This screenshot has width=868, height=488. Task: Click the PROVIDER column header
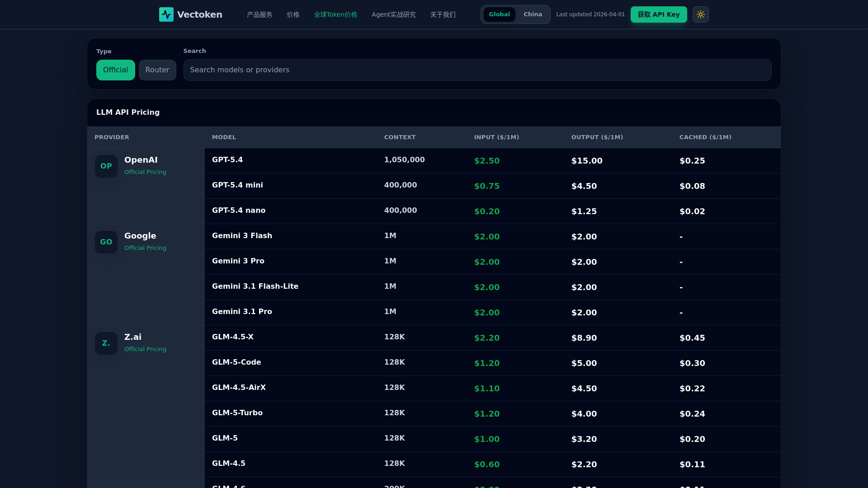point(112,137)
